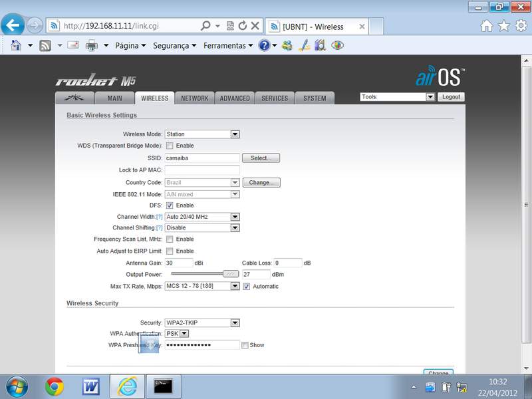The height and width of the screenshot is (399, 532).
Task: Open the Wireless Mode dropdown
Action: [202, 134]
